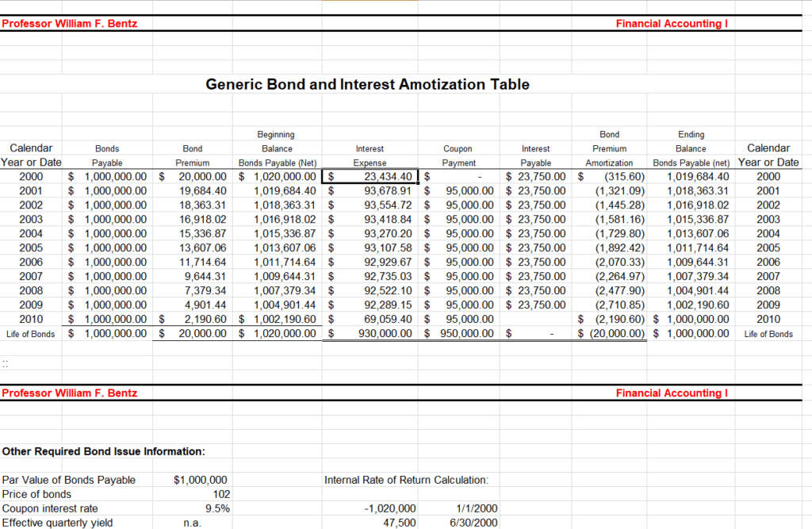Screen dimensions: 812x529
Task: Select Ending Balance 1,019,684.40 in 2000 row
Action: pos(691,177)
